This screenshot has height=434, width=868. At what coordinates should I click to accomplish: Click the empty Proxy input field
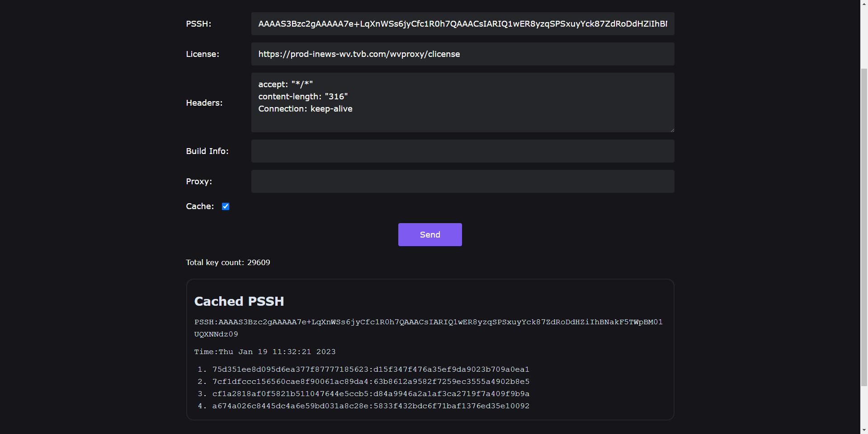pos(462,182)
